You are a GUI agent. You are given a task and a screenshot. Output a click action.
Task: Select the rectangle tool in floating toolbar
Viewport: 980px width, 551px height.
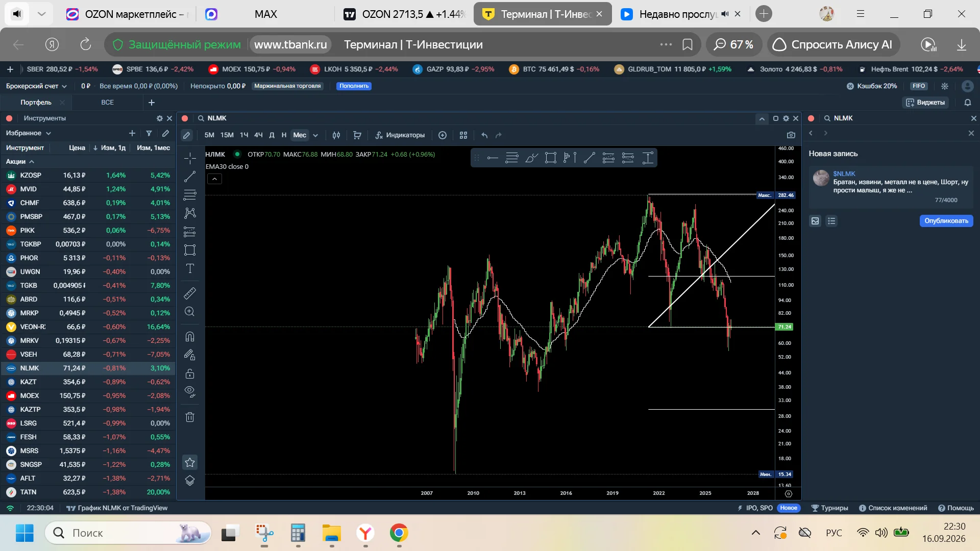[550, 158]
